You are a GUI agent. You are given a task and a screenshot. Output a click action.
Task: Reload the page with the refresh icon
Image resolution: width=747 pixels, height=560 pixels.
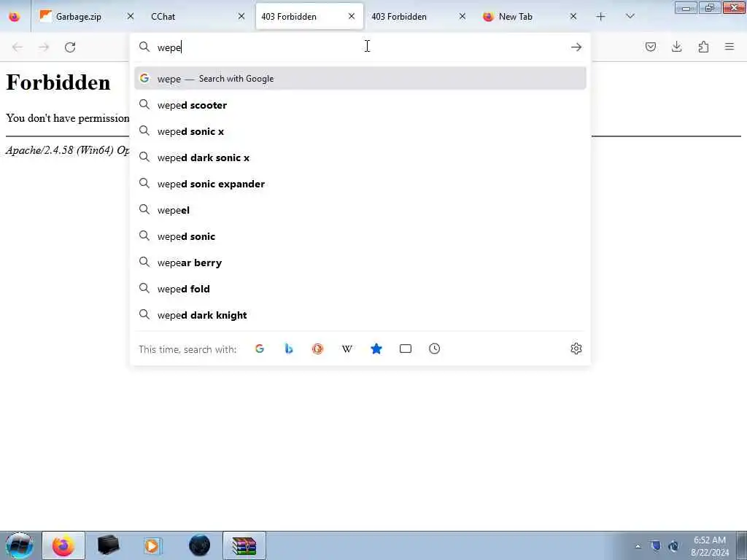pyautogui.click(x=70, y=47)
